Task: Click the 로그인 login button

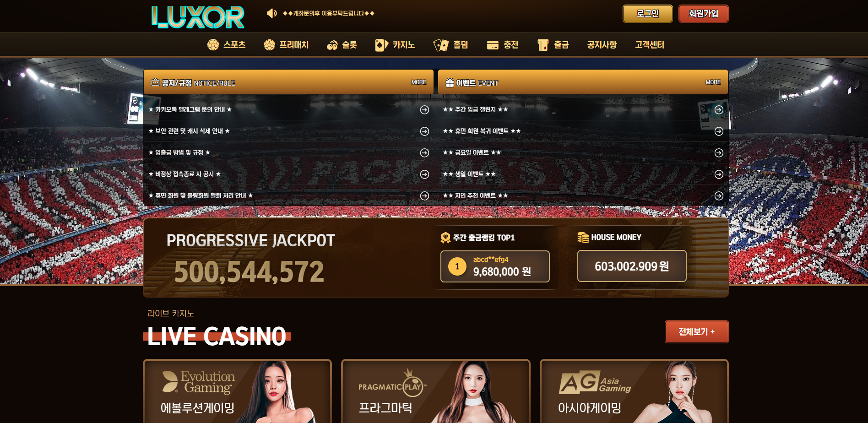Action: (647, 14)
